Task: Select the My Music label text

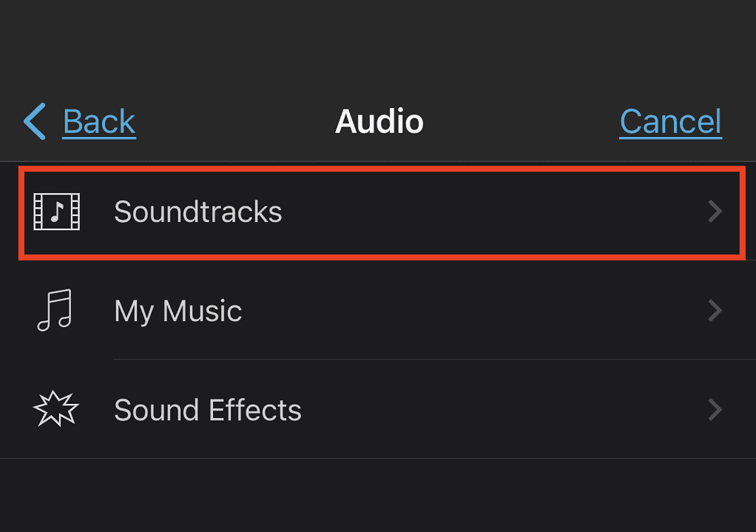Action: pos(178,311)
